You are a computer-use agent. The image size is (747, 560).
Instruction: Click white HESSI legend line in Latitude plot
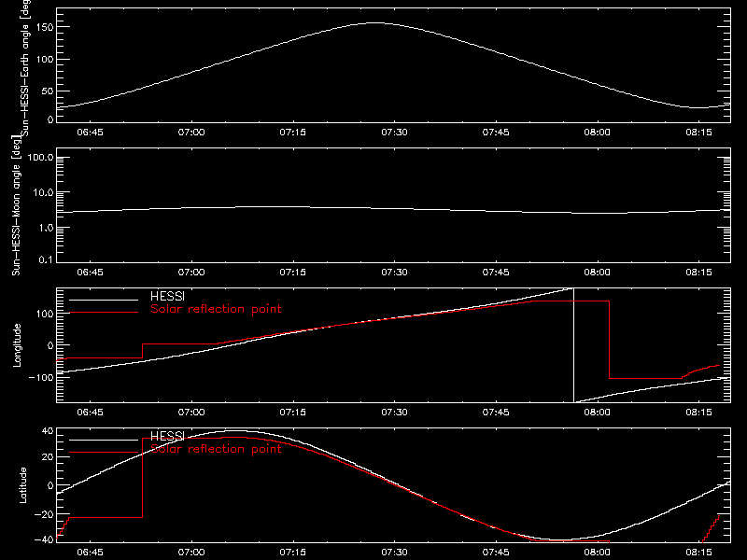point(104,440)
